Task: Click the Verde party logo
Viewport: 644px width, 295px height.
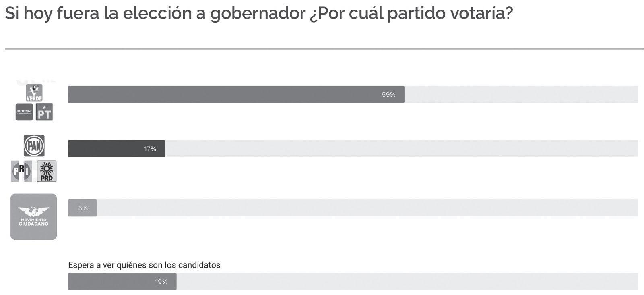Action: [34, 93]
